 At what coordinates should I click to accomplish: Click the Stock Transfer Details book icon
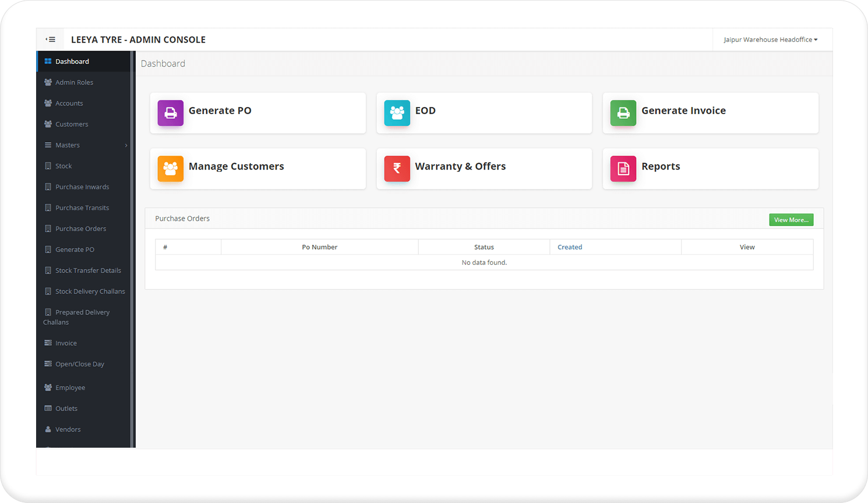click(x=48, y=271)
